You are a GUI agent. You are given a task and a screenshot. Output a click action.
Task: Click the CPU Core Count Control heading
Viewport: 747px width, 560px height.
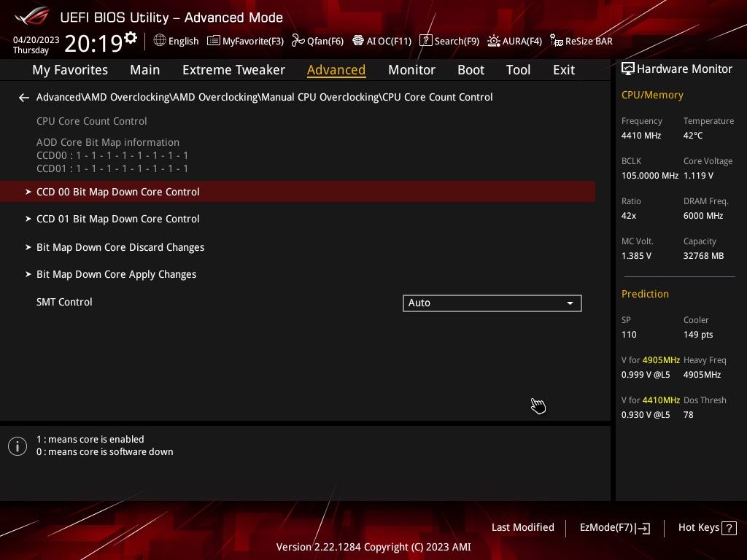(91, 121)
